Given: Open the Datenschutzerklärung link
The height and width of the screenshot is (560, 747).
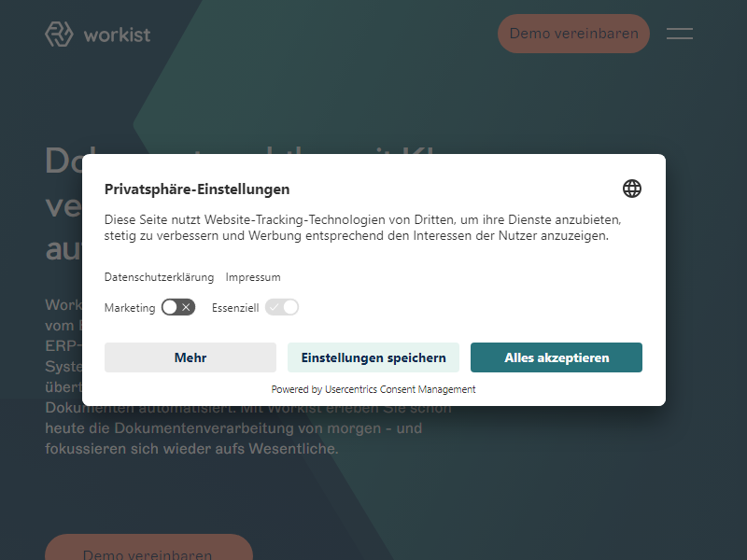Looking at the screenshot, I should click(x=159, y=277).
